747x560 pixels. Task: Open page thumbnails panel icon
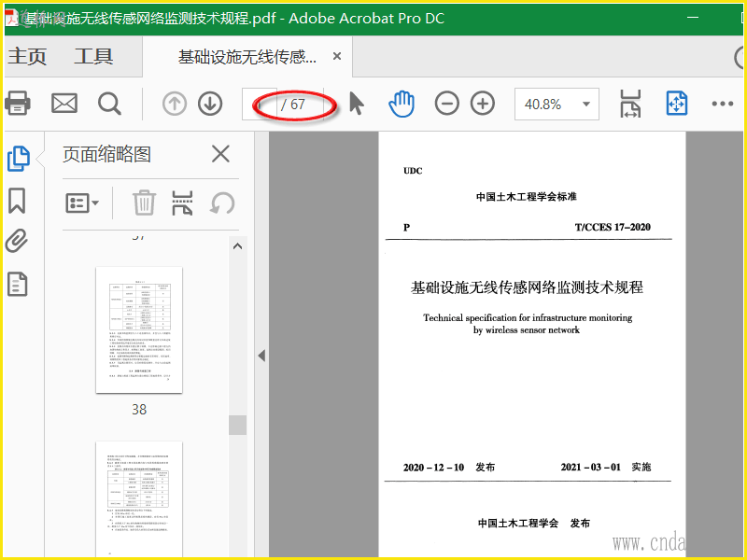19,158
